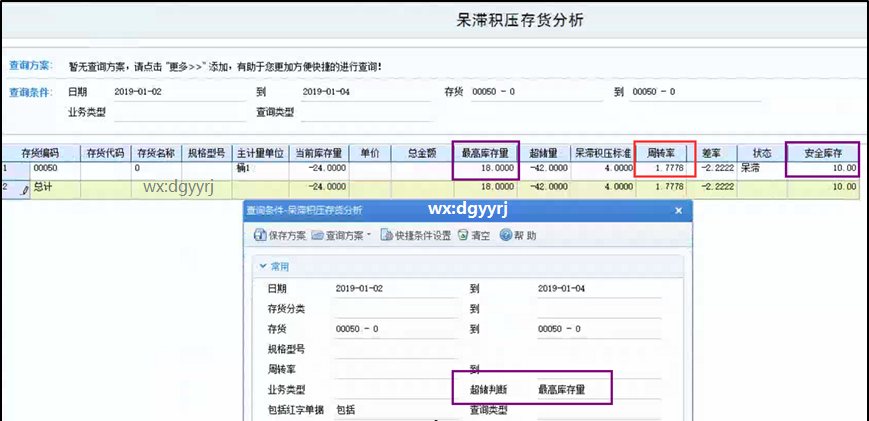Click the dialog 存货 到 end field

click(x=599, y=329)
